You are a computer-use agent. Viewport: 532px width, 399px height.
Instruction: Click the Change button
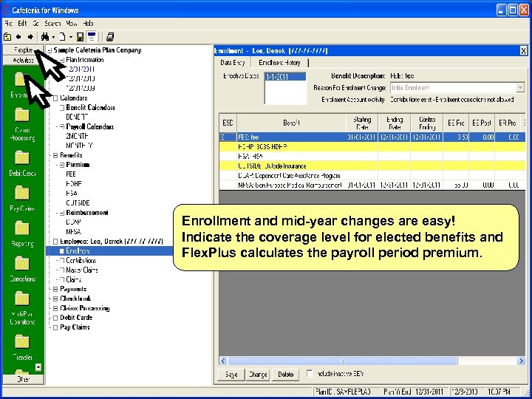coord(258,375)
